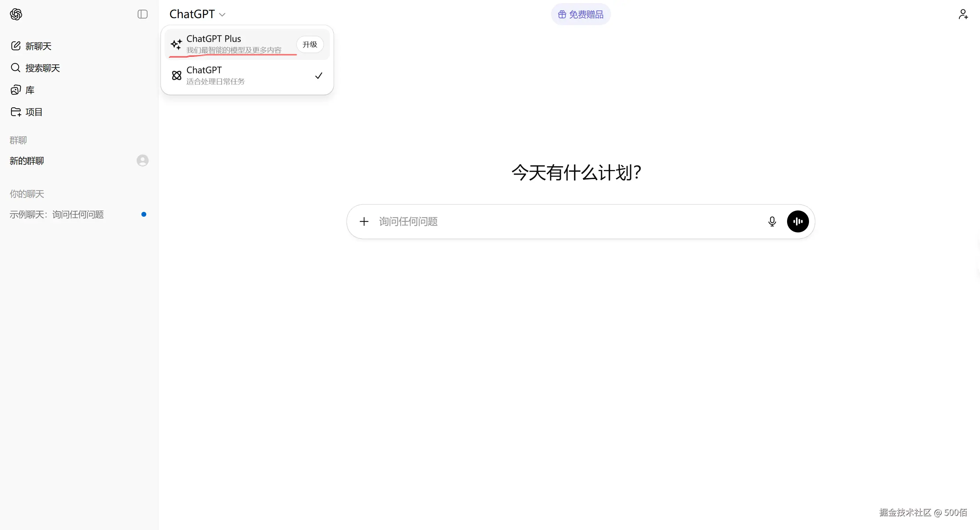Click the add-person icon at top right
The image size is (980, 530).
click(963, 14)
